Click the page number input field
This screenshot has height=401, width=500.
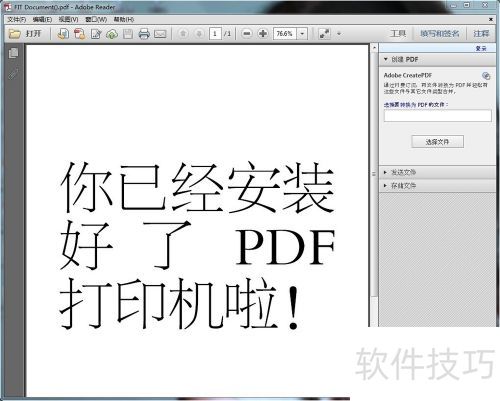click(x=215, y=34)
